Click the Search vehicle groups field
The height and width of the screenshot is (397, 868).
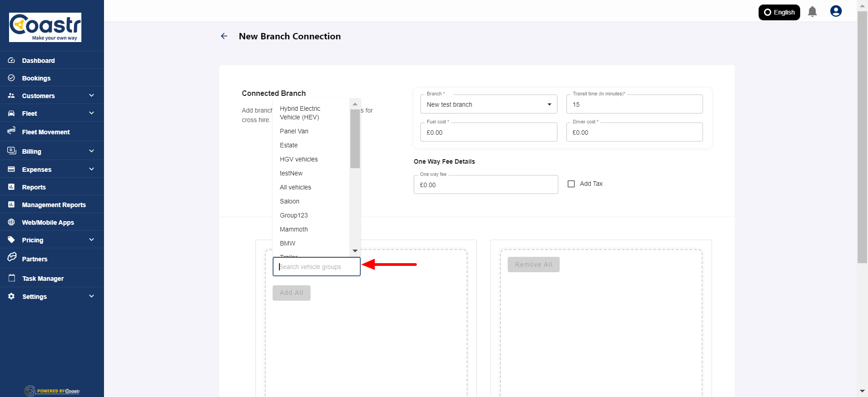(316, 267)
